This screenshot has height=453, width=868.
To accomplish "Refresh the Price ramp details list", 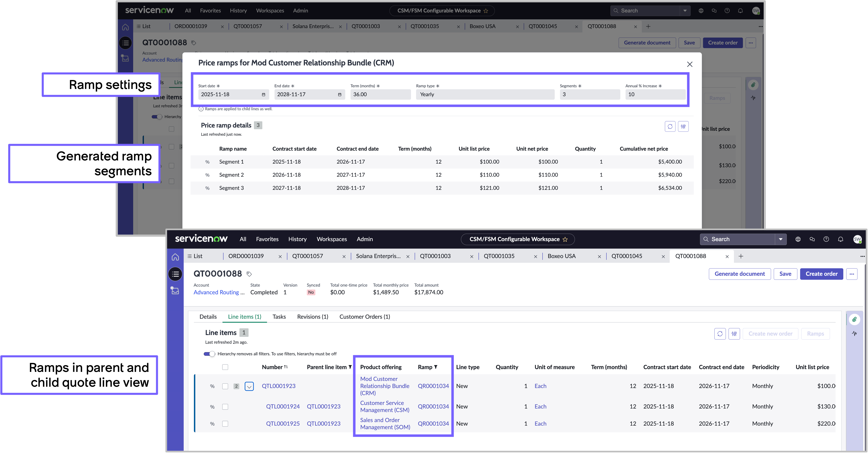I will point(670,127).
